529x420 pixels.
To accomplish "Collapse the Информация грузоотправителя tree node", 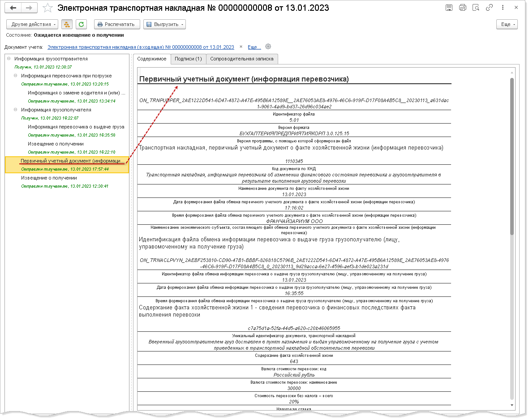I will coord(9,58).
